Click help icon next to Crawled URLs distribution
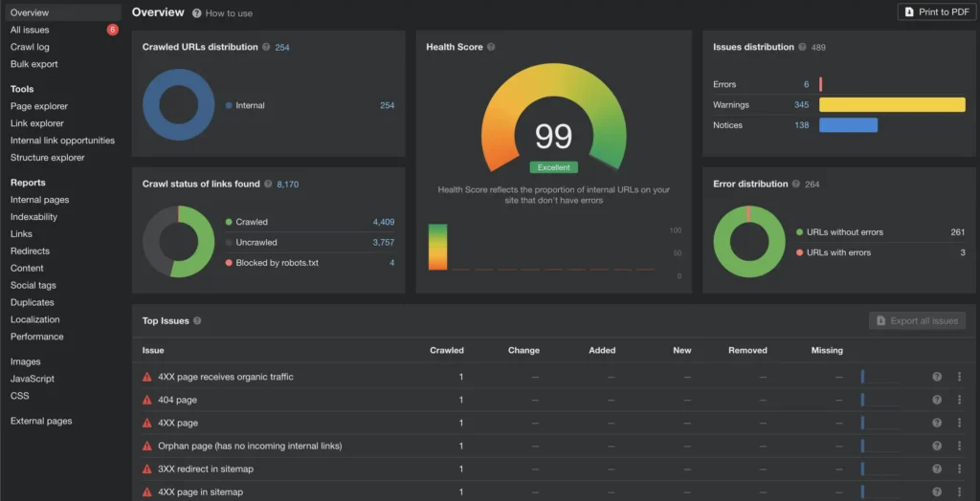The height and width of the screenshot is (501, 980). 266,47
